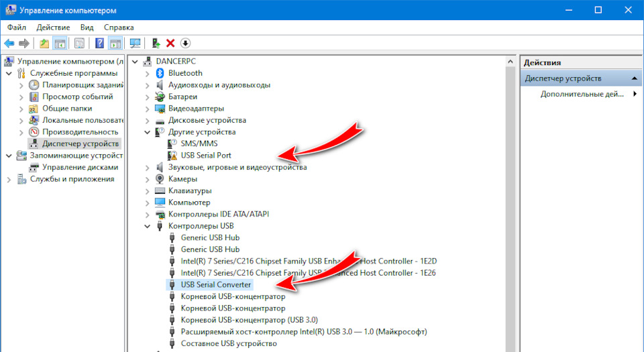This screenshot has height=352, width=644.
Task: Click the blue Help question-mark icon
Action: click(99, 43)
